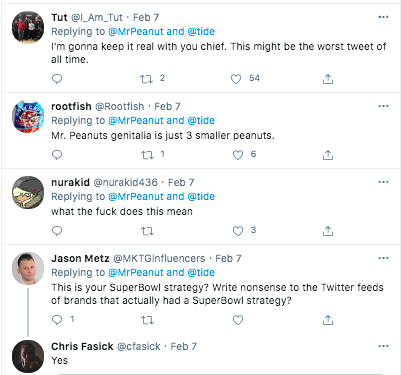Viewport: 401px width, 375px height.
Task: Reply to Tut's tweet
Action: [x=57, y=79]
